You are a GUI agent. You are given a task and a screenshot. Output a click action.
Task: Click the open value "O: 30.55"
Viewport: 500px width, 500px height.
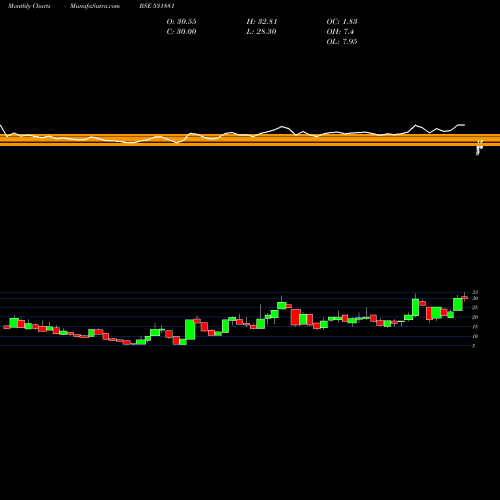coord(182,22)
